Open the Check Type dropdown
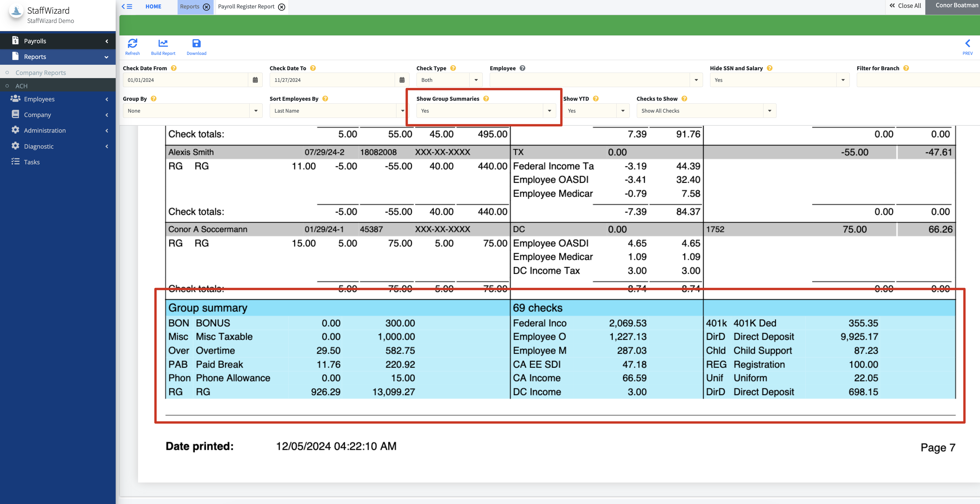The height and width of the screenshot is (504, 980). (x=476, y=80)
